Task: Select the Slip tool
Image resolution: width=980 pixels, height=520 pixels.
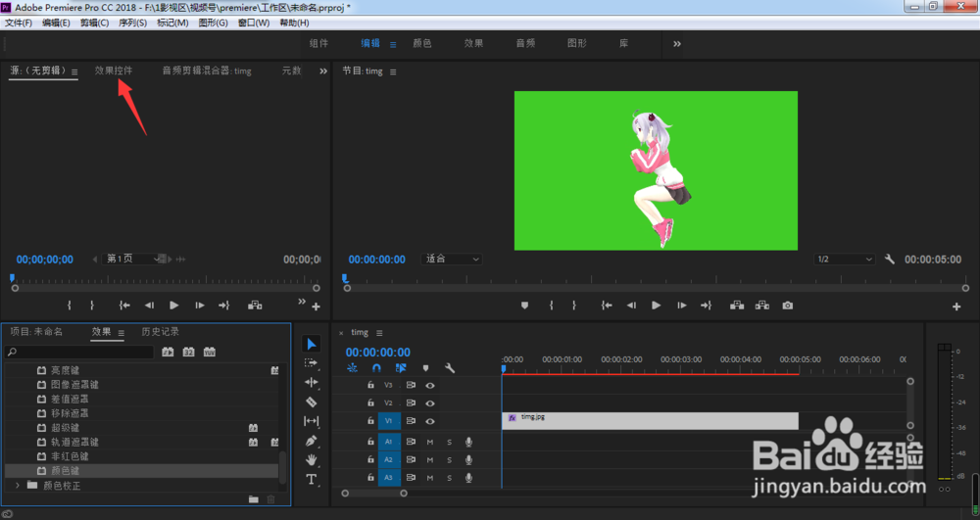Action: pyautogui.click(x=312, y=421)
